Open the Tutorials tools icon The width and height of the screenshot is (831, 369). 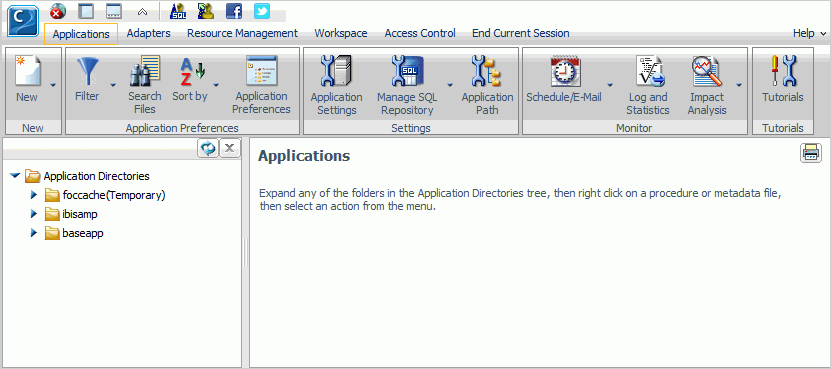pyautogui.click(x=783, y=71)
